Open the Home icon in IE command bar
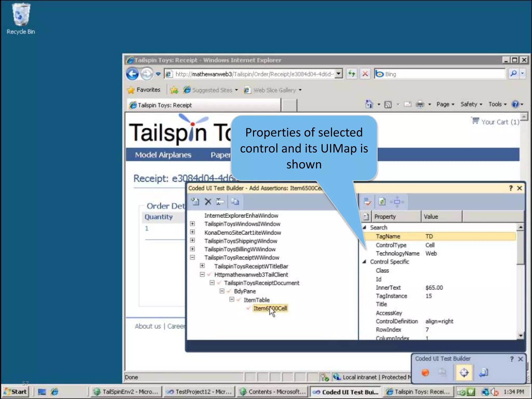 tap(369, 104)
